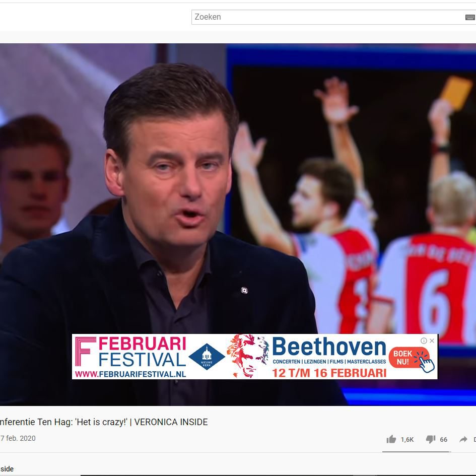Open the ad info icon
476x476 pixels.
424,341
